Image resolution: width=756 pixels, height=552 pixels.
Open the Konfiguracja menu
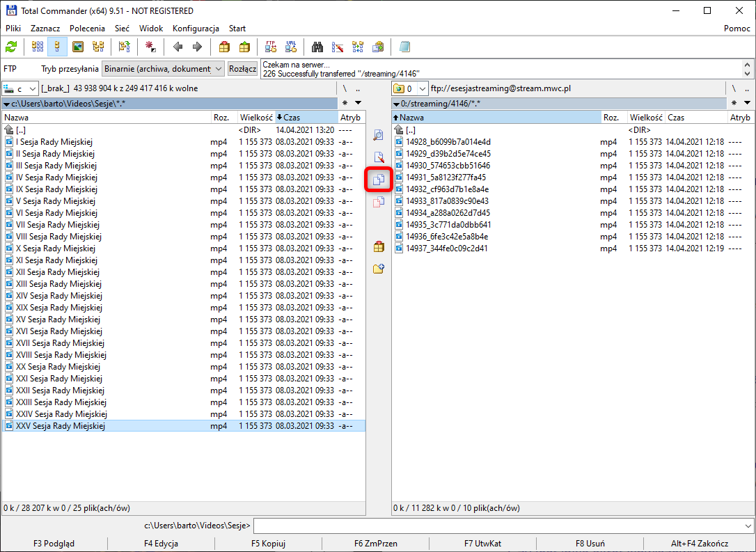(x=196, y=29)
